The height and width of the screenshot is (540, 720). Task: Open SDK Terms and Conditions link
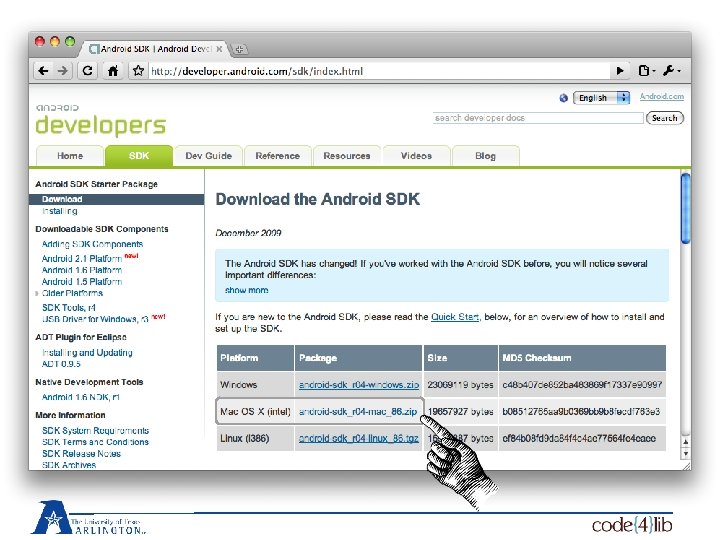pyautogui.click(x=96, y=442)
